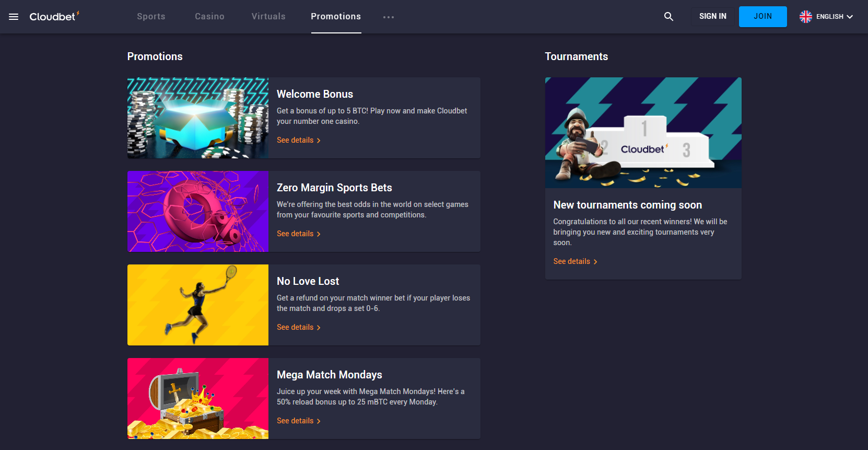Image resolution: width=868 pixels, height=450 pixels.
Task: See details for Zero Margin Sports Bets
Action: (x=299, y=234)
